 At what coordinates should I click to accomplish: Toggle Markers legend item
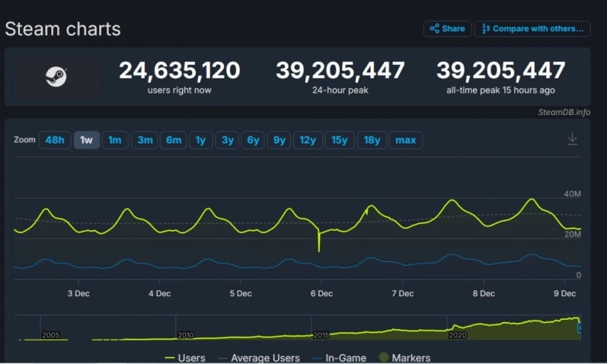pyautogui.click(x=404, y=358)
